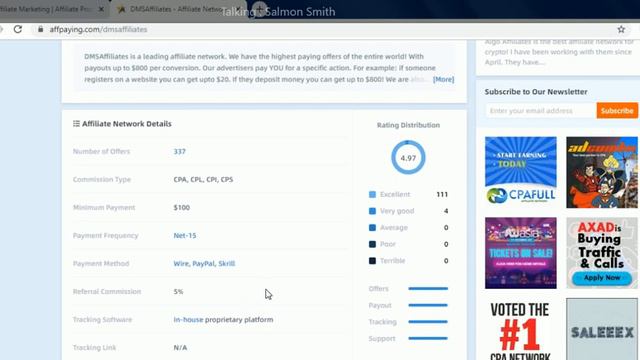The image size is (640, 360).
Task: Click the Subscribe to Our Newsletter heading
Action: pyautogui.click(x=536, y=92)
